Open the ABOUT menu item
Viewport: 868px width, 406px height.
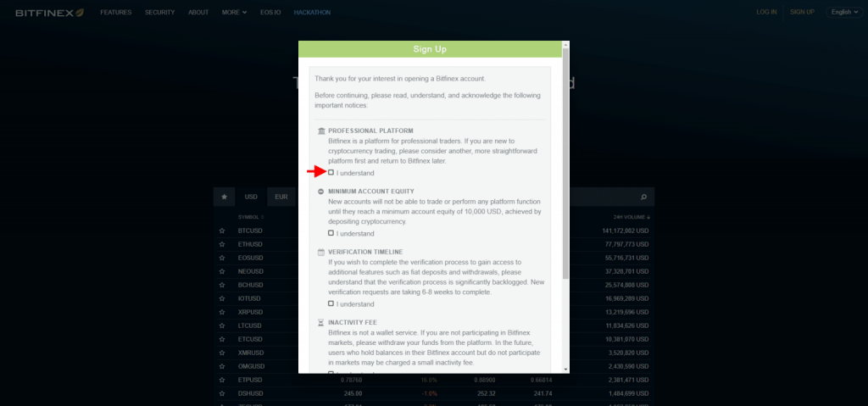click(198, 12)
